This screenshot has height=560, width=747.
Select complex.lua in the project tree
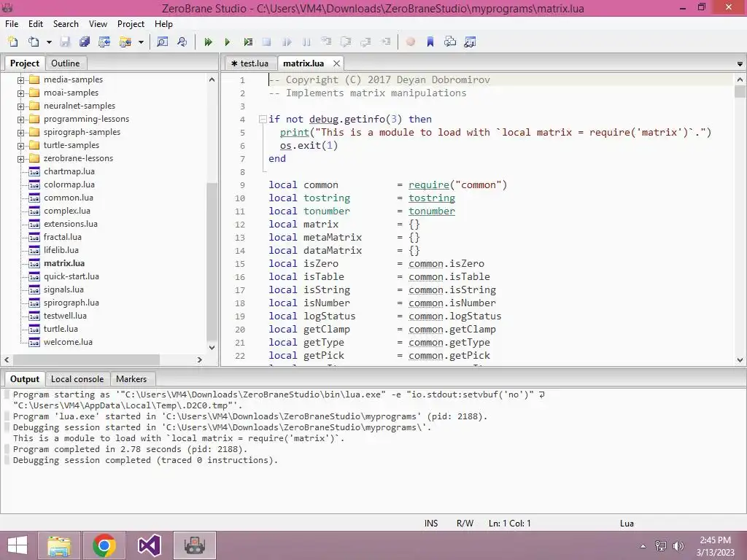(x=66, y=211)
